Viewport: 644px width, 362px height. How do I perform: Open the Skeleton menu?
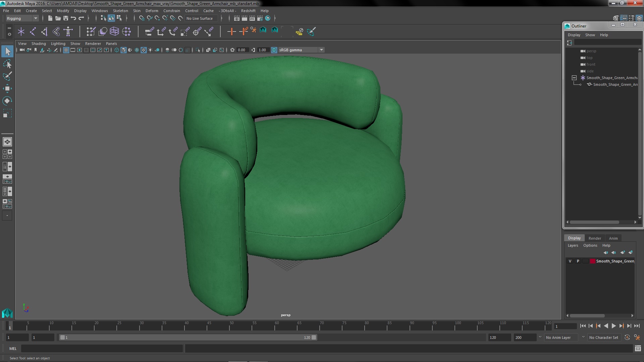[x=120, y=11]
